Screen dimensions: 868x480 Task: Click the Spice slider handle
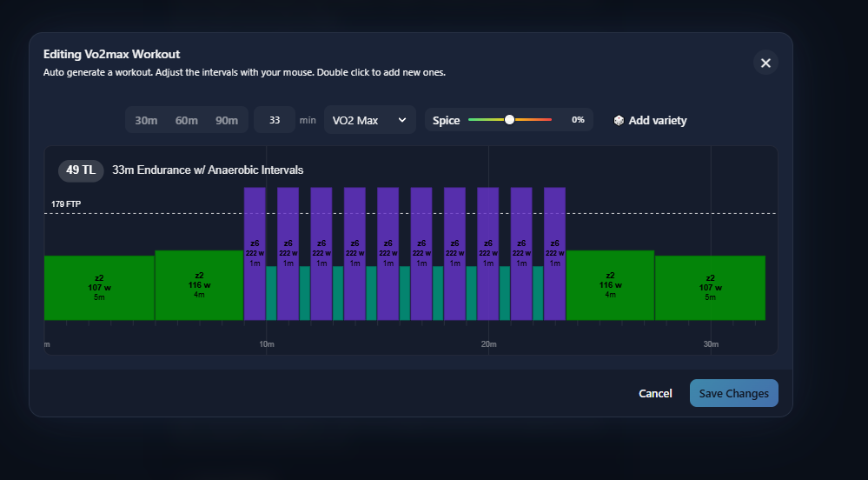point(509,119)
